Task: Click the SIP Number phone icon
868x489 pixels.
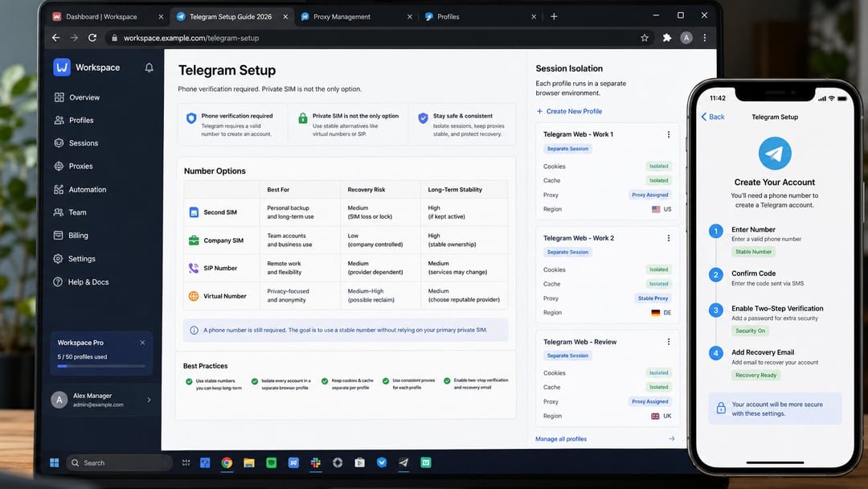Action: pyautogui.click(x=194, y=268)
